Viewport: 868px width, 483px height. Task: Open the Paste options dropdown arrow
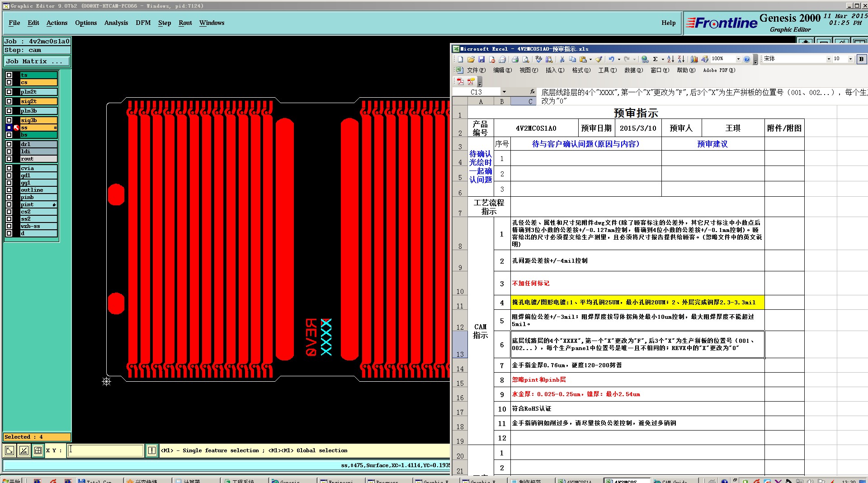(x=590, y=59)
